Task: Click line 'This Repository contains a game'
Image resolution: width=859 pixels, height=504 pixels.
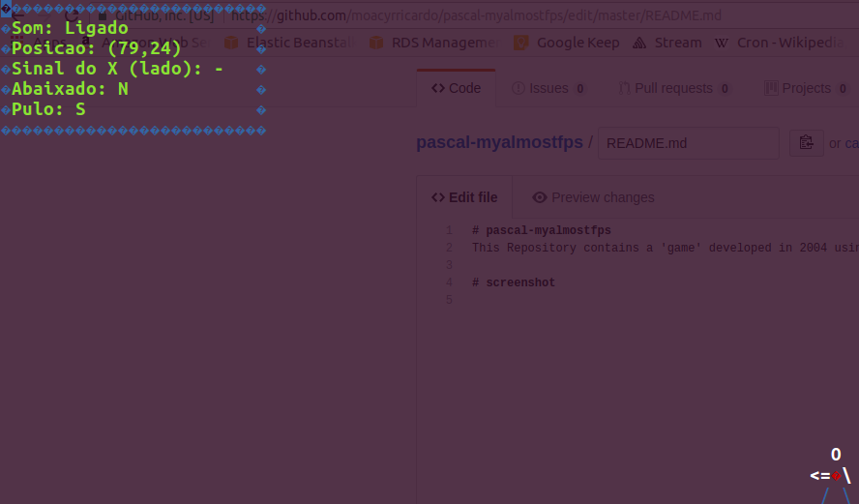Action: (x=666, y=249)
